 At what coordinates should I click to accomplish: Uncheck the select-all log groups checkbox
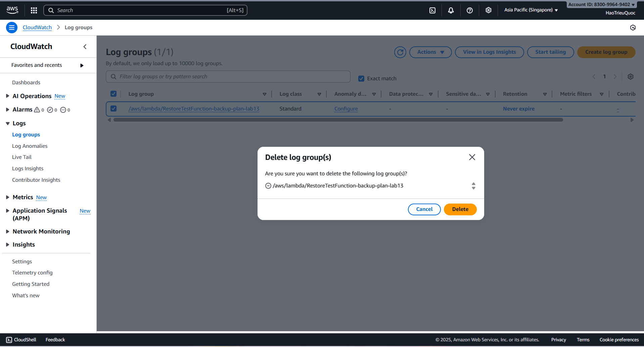113,94
